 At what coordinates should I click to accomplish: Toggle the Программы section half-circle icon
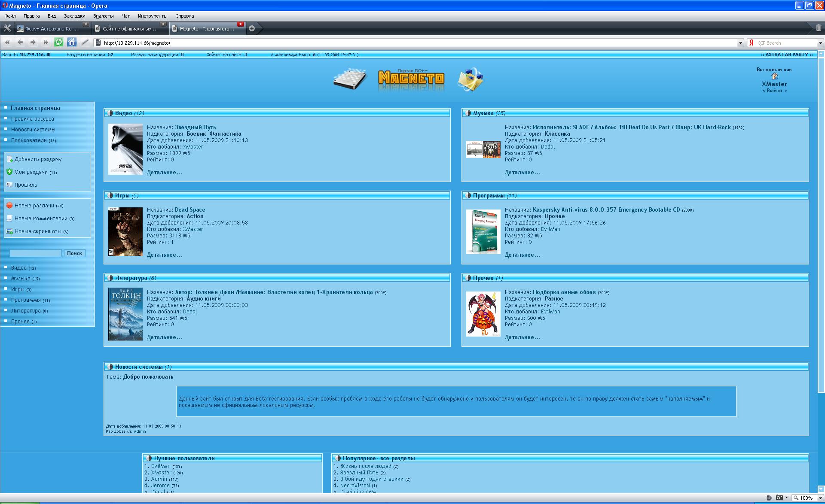pos(468,195)
